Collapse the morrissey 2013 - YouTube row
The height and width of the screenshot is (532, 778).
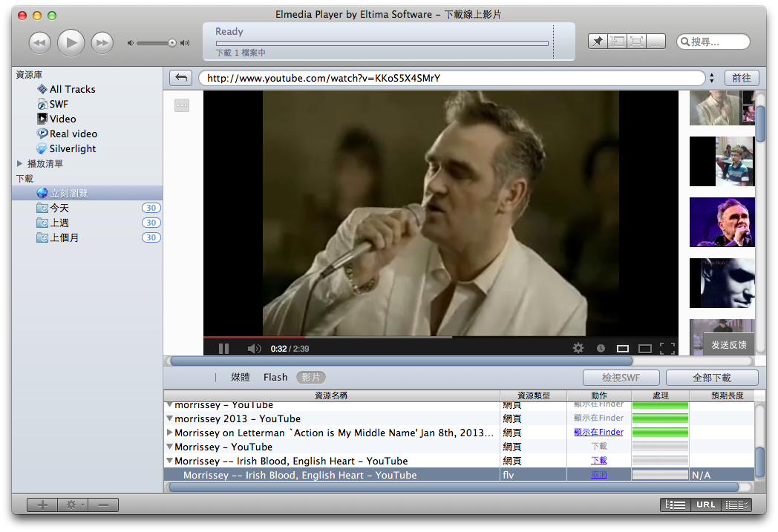pyautogui.click(x=169, y=418)
